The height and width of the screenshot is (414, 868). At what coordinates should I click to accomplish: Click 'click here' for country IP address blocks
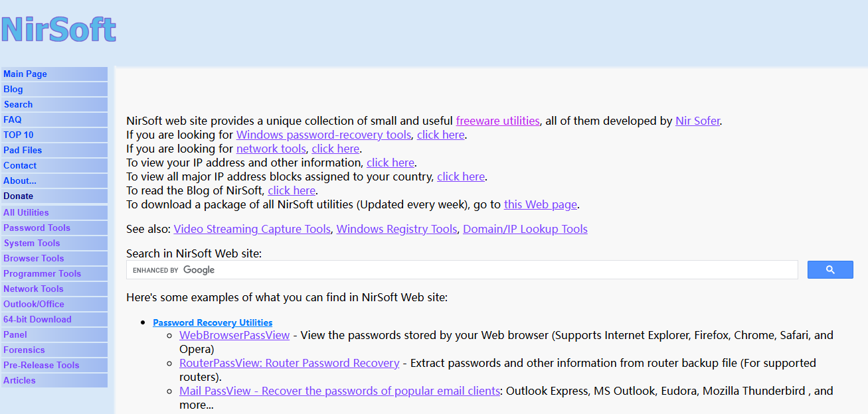click(x=461, y=176)
